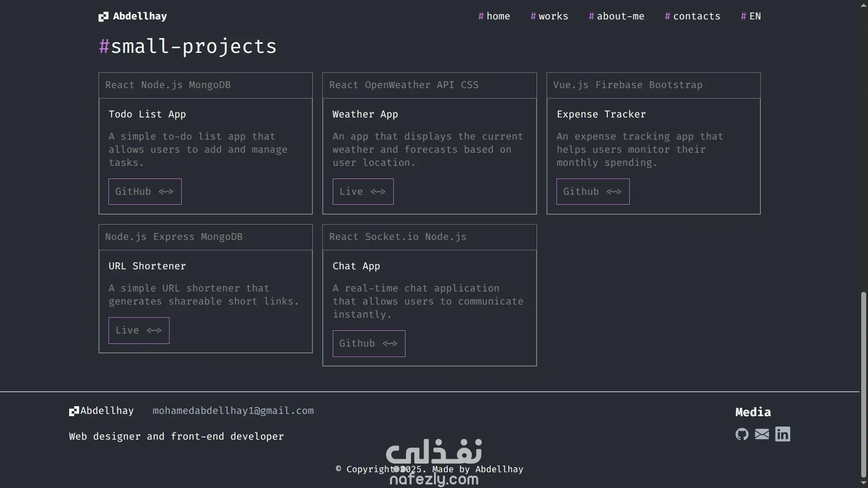Jump to the contacts nav item
Image resolution: width=868 pixels, height=488 pixels.
click(693, 16)
